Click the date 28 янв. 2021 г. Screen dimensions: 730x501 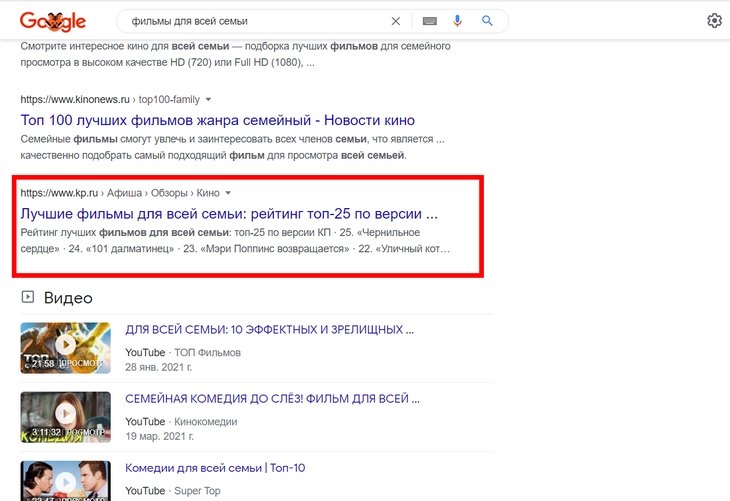point(158,367)
